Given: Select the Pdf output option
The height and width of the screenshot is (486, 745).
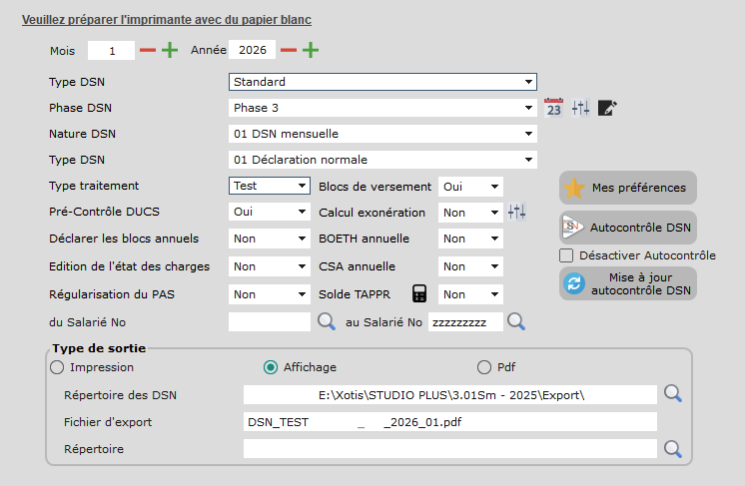Looking at the screenshot, I should tap(485, 367).
